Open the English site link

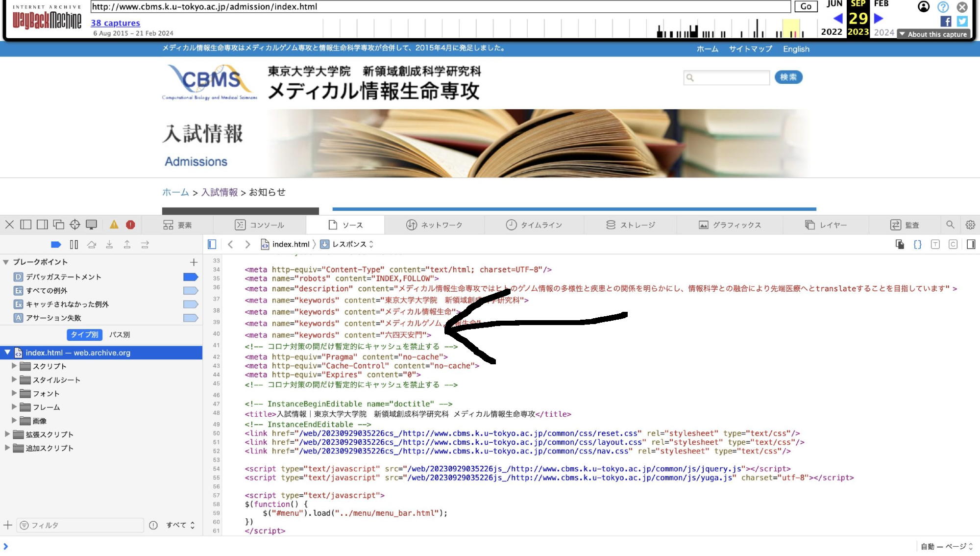point(796,49)
